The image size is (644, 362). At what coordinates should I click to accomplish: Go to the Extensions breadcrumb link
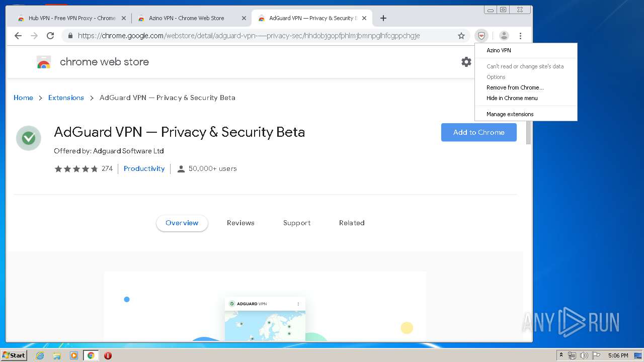coord(66,98)
